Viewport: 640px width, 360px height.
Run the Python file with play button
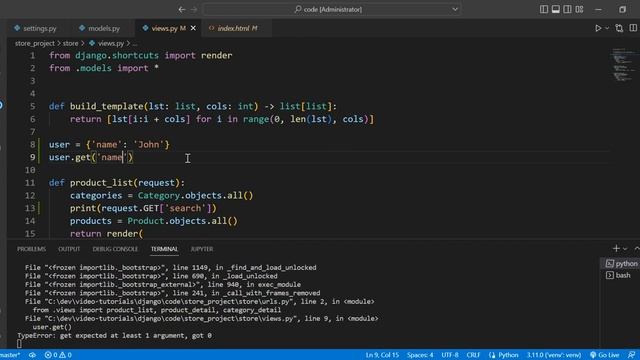(x=598, y=28)
